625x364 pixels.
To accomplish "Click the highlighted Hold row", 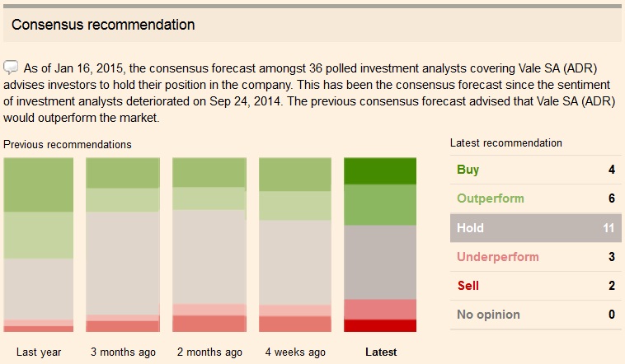I will tap(535, 228).
